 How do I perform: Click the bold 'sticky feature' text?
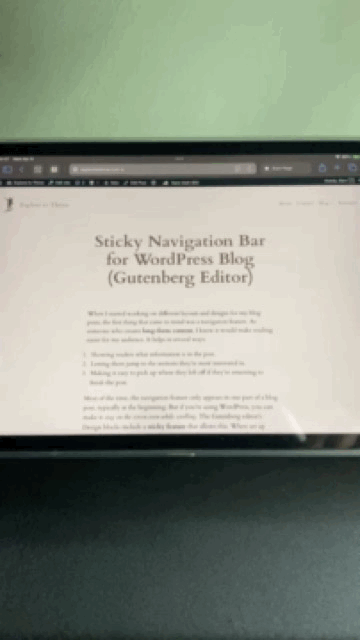[x=167, y=426]
